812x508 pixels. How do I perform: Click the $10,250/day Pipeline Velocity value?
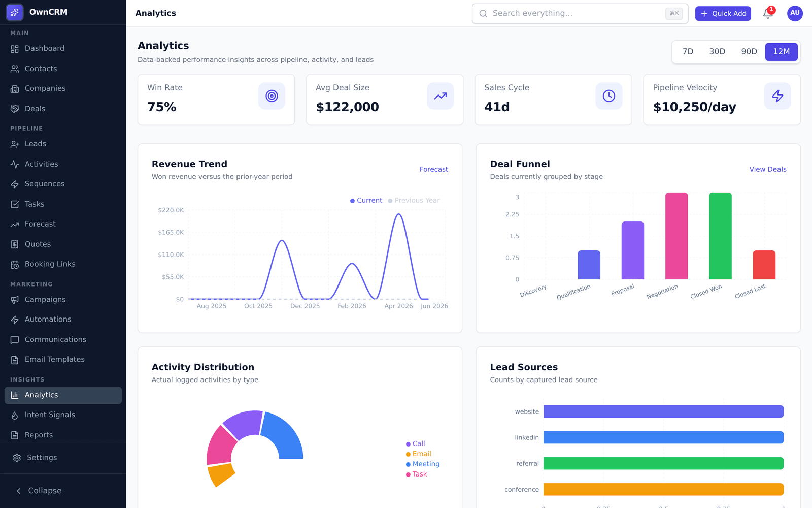[x=694, y=107]
